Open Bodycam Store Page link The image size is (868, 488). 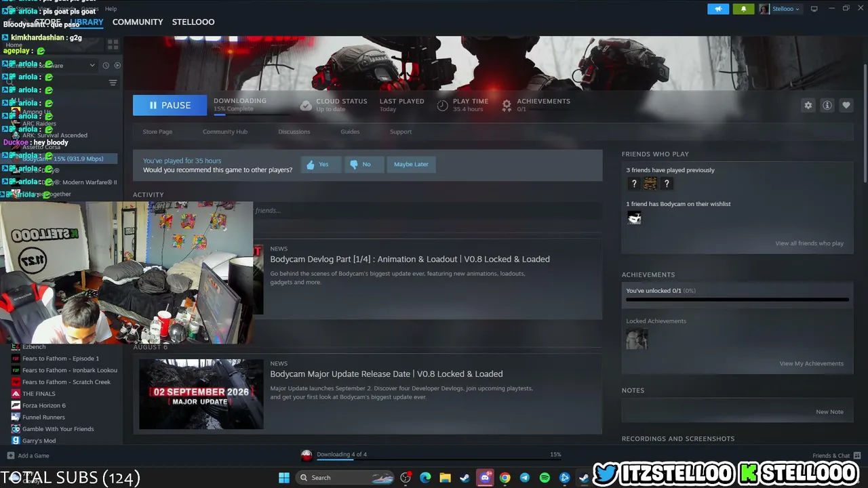point(157,131)
